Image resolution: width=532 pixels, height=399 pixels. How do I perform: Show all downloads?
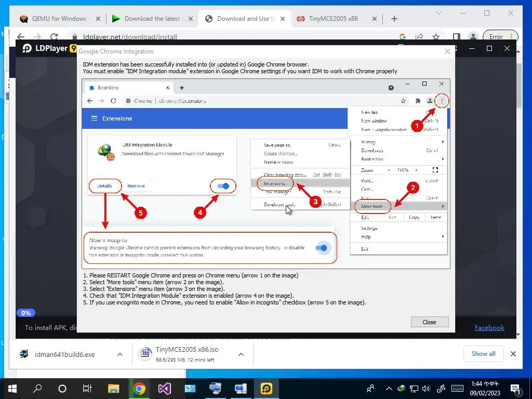click(x=484, y=354)
